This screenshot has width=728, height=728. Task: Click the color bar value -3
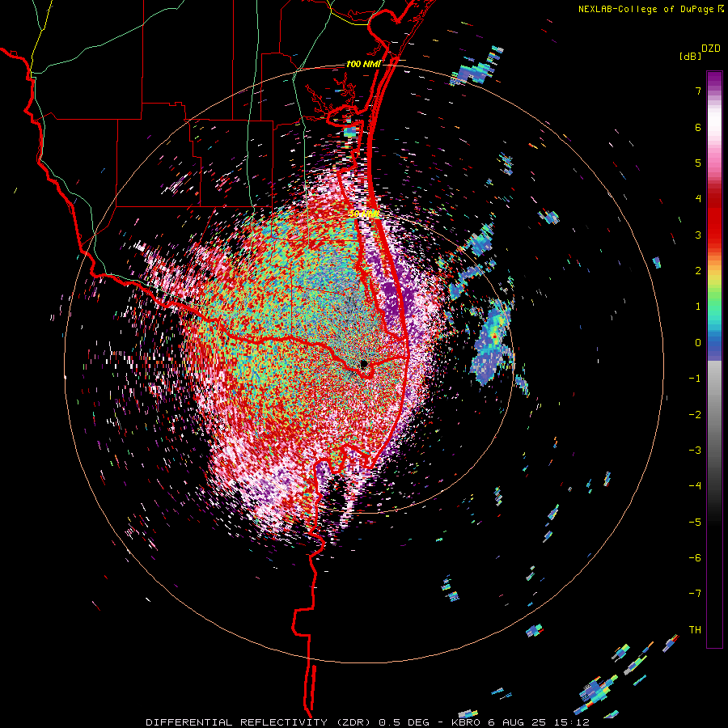[695, 450]
